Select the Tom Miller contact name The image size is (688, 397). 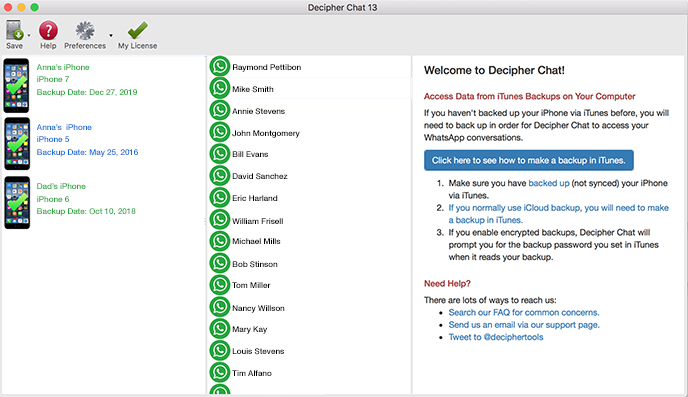pyautogui.click(x=251, y=285)
